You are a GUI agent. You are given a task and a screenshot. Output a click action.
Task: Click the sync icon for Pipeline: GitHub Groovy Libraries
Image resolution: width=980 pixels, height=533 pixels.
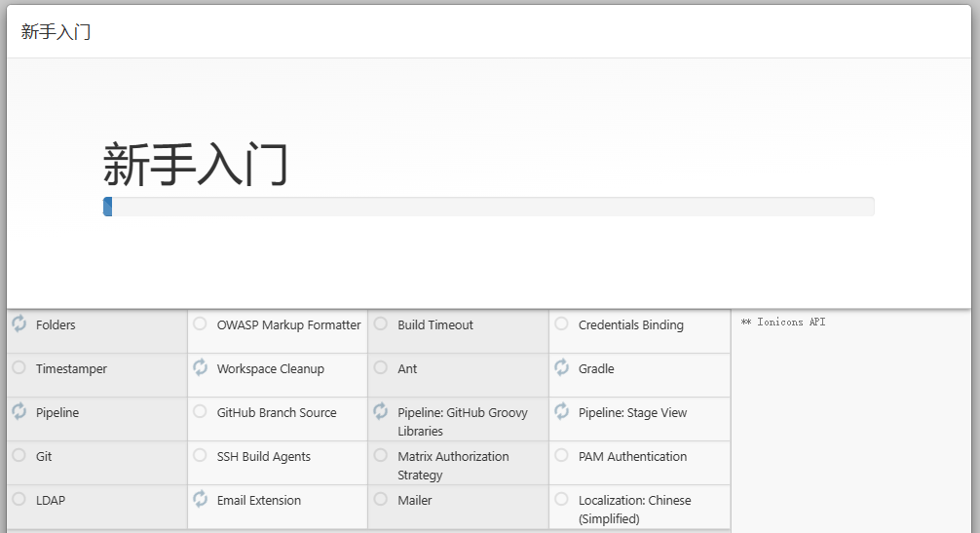tap(381, 410)
